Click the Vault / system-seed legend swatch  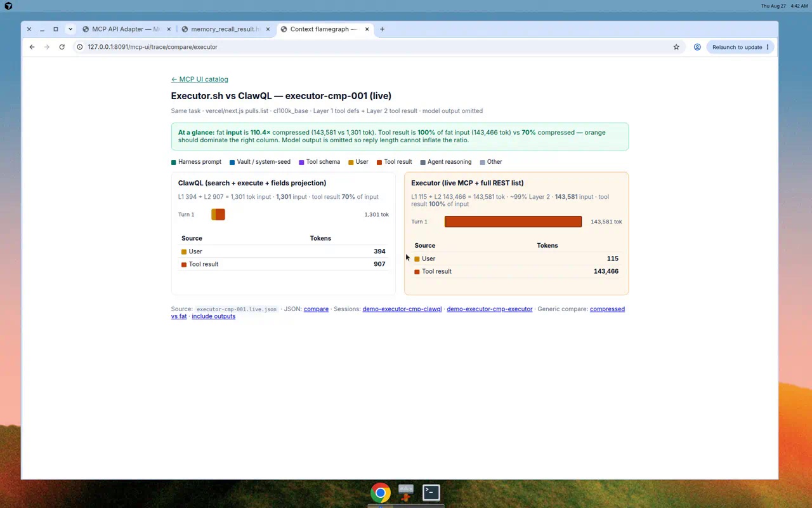232,162
